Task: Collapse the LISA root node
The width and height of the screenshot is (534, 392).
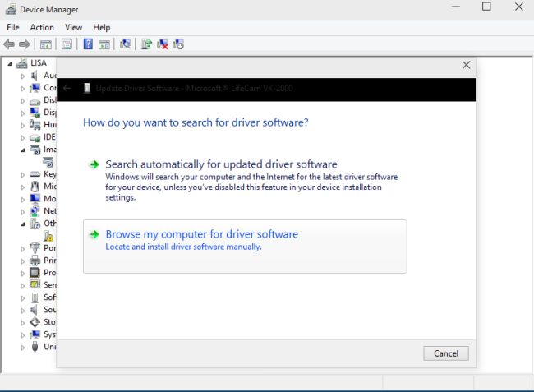Action: [x=10, y=63]
